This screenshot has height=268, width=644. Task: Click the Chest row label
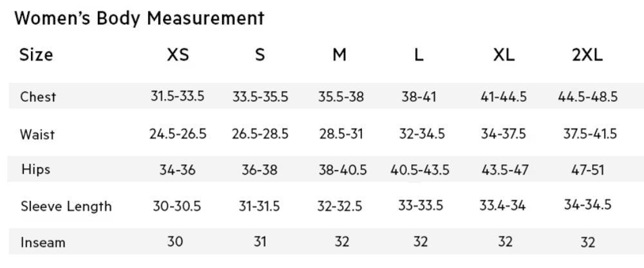coord(38,97)
